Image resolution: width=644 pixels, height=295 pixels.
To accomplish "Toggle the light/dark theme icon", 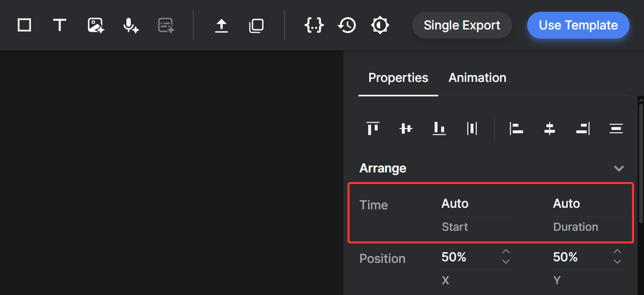I will coord(380,25).
